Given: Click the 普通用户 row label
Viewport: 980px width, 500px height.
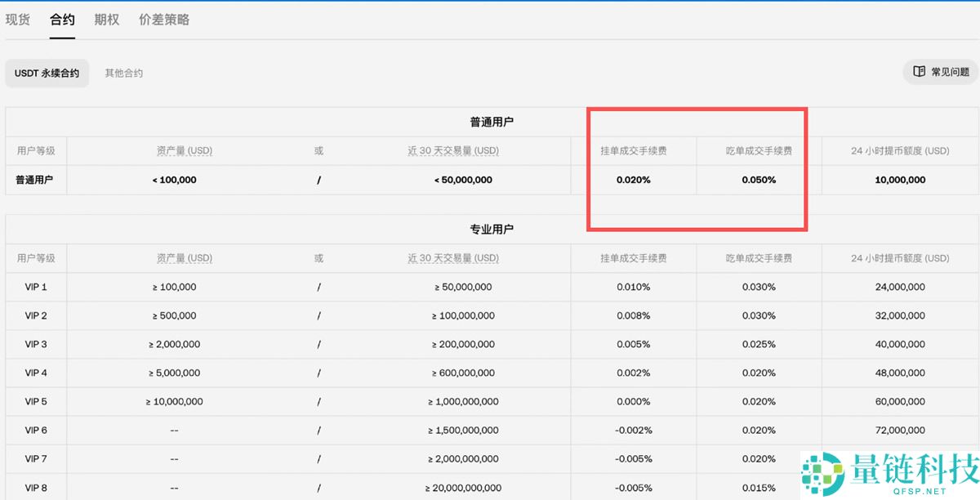Looking at the screenshot, I should tap(33, 180).
